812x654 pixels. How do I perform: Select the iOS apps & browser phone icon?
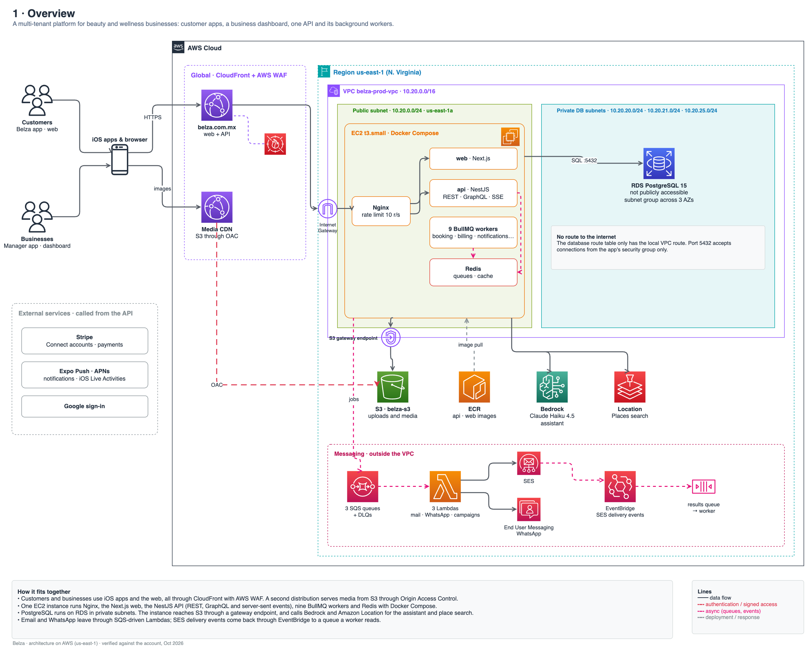120,159
